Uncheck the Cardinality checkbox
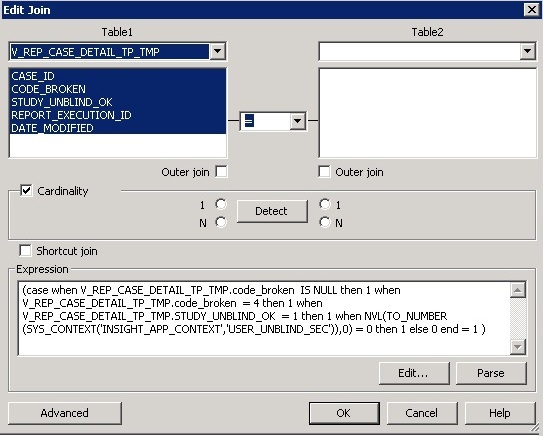This screenshot has height=436, width=543. tap(26, 190)
